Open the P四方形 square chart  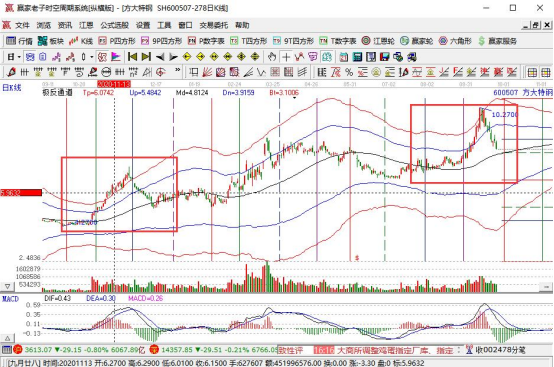117,41
